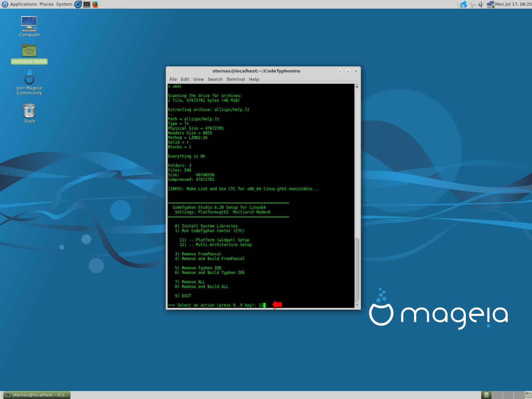Click the line '9) EXIT'
This screenshot has width=532, height=399.
tap(183, 296)
